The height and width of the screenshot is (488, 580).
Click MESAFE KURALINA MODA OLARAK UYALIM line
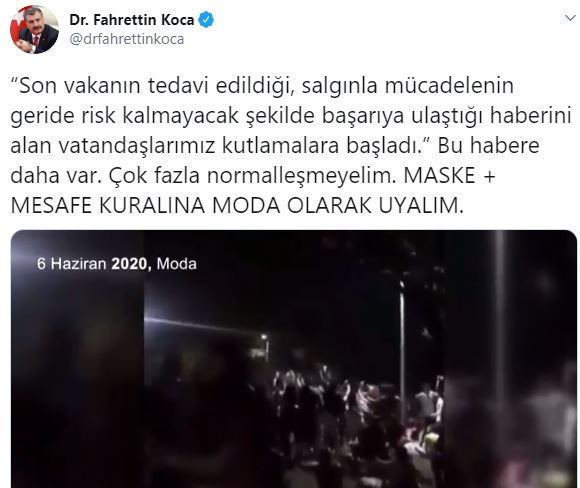[237, 206]
